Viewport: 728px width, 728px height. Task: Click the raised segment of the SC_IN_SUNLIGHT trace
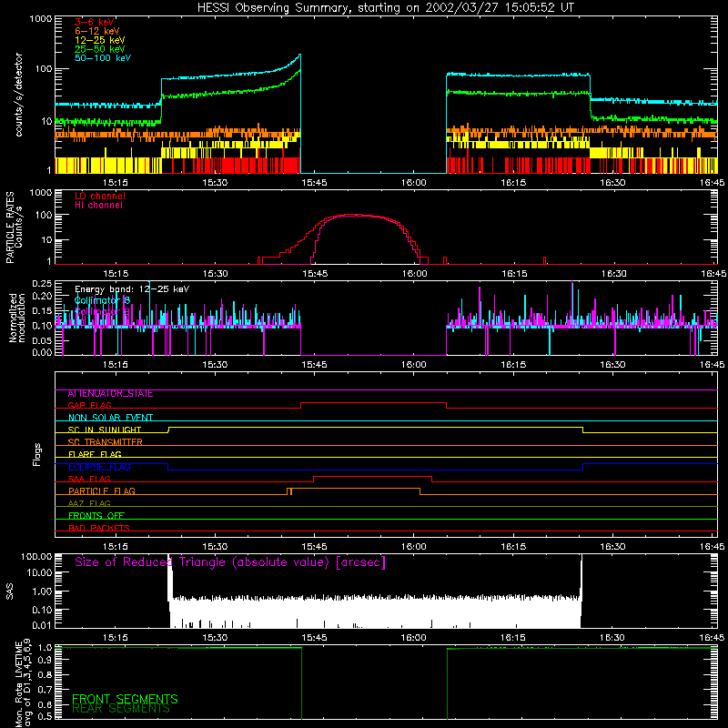(x=375, y=428)
